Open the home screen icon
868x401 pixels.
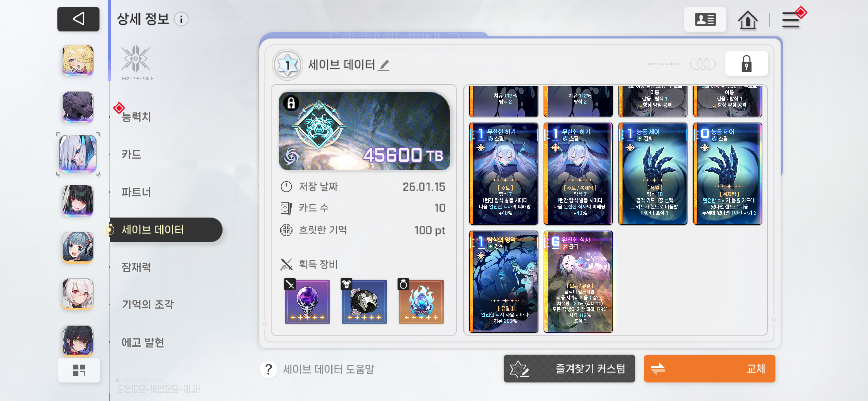747,20
